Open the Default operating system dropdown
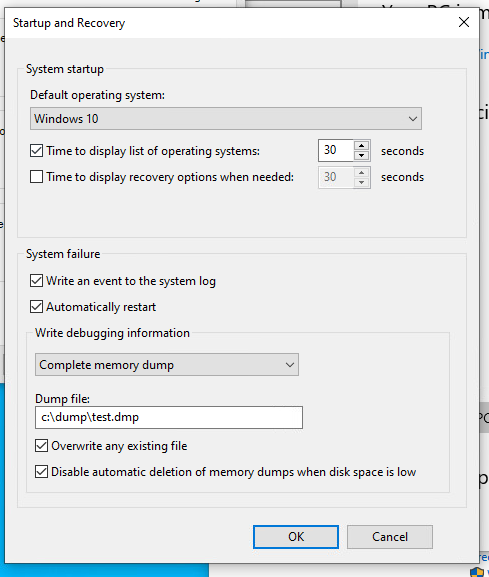The image size is (489, 577). pyautogui.click(x=226, y=119)
